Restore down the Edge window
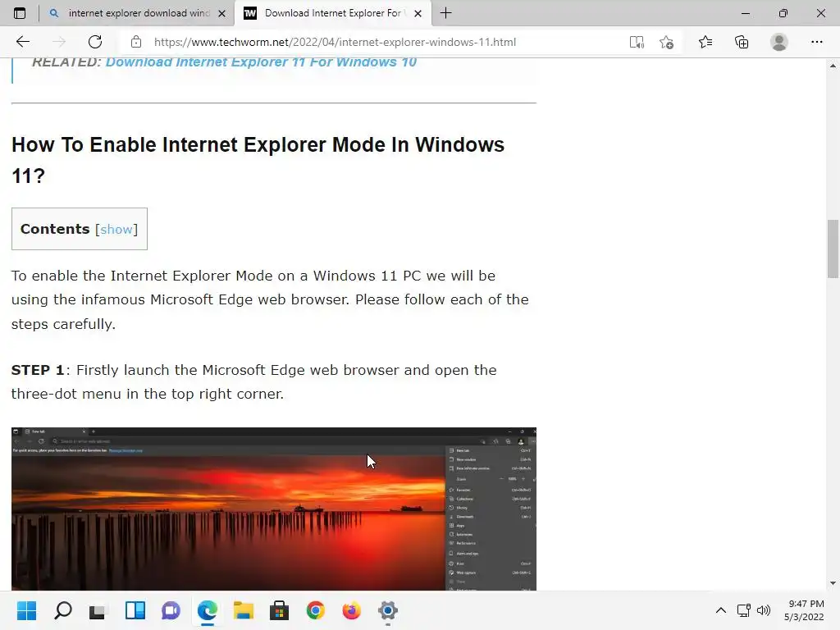Screen dimensions: 840x630 coord(783,13)
